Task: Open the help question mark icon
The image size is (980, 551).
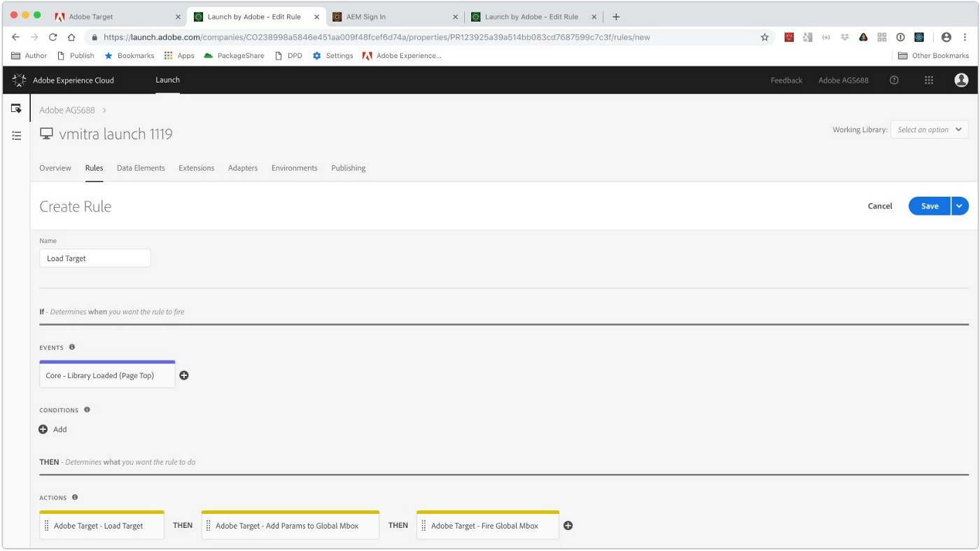Action: (894, 81)
